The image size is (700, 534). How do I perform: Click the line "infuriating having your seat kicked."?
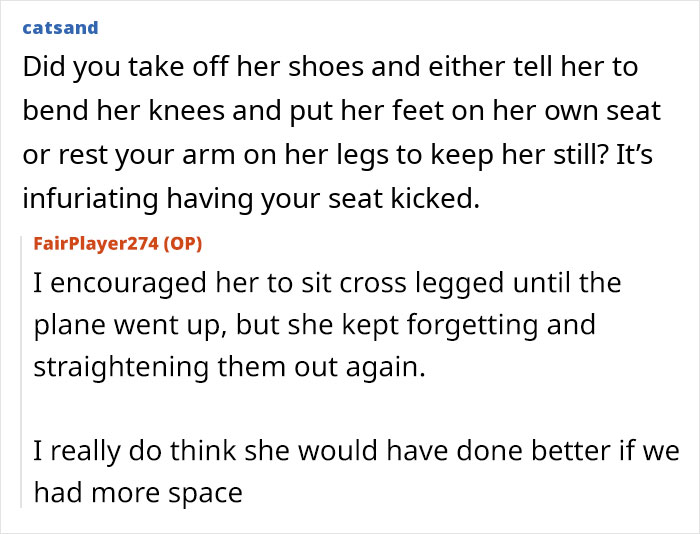click(x=251, y=199)
